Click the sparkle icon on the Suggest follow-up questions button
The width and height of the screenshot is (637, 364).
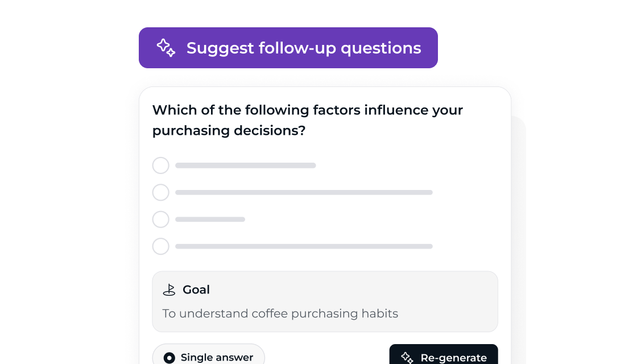coord(166,48)
